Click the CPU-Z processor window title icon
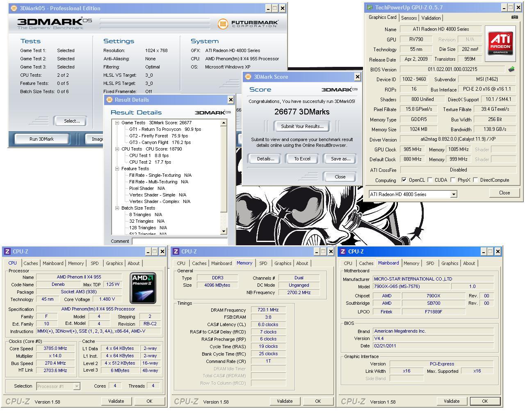This screenshot has width=525, height=420. (7, 251)
